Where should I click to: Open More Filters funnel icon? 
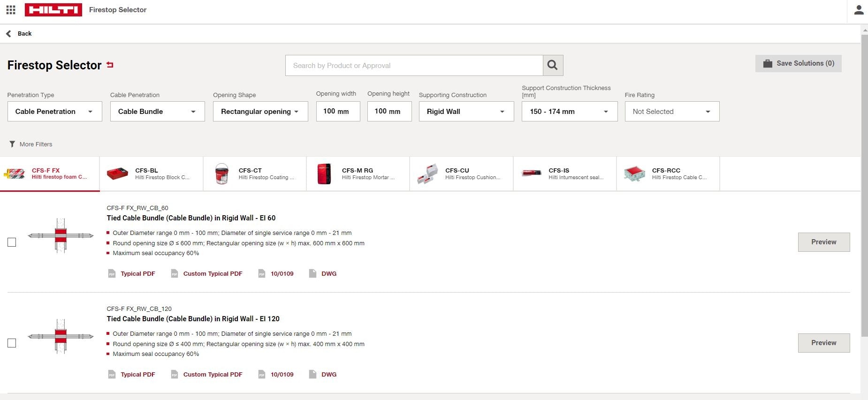(x=12, y=144)
